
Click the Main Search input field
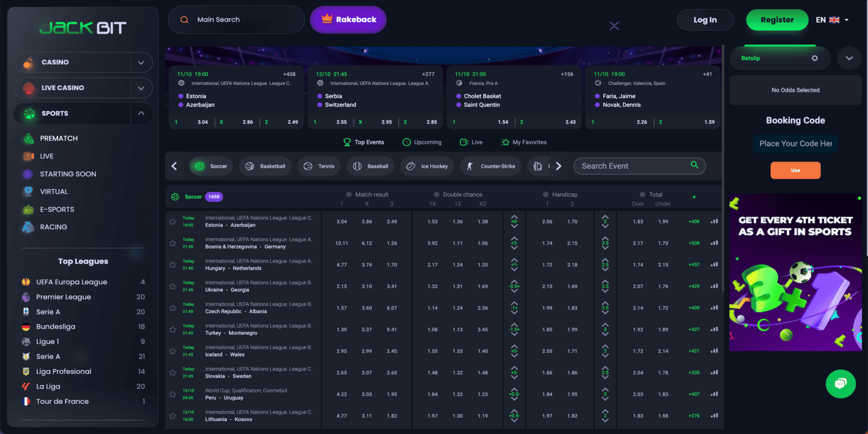[x=236, y=20]
